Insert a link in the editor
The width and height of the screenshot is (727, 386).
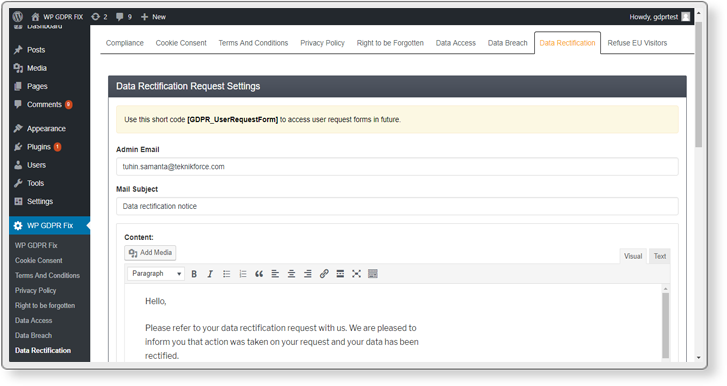pyautogui.click(x=324, y=274)
